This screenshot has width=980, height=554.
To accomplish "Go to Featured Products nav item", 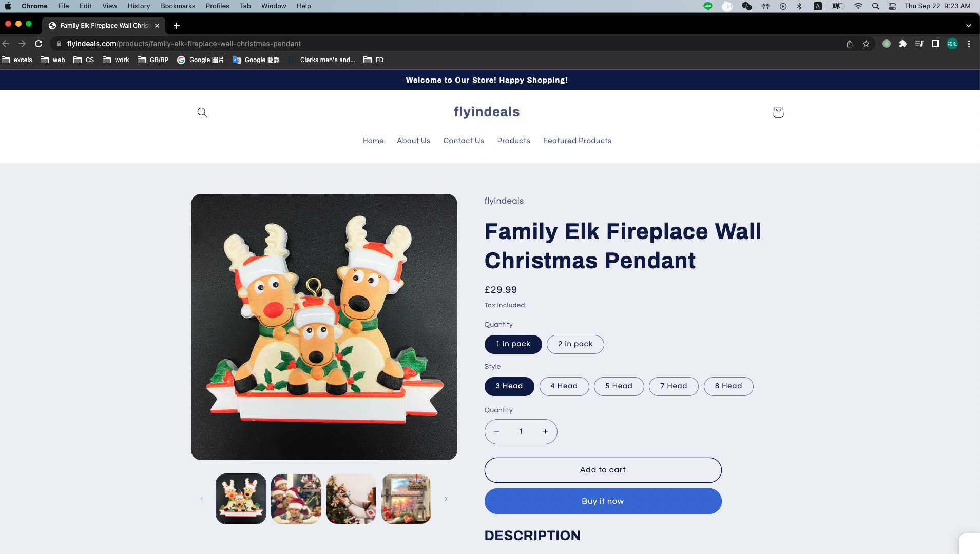I will [577, 141].
